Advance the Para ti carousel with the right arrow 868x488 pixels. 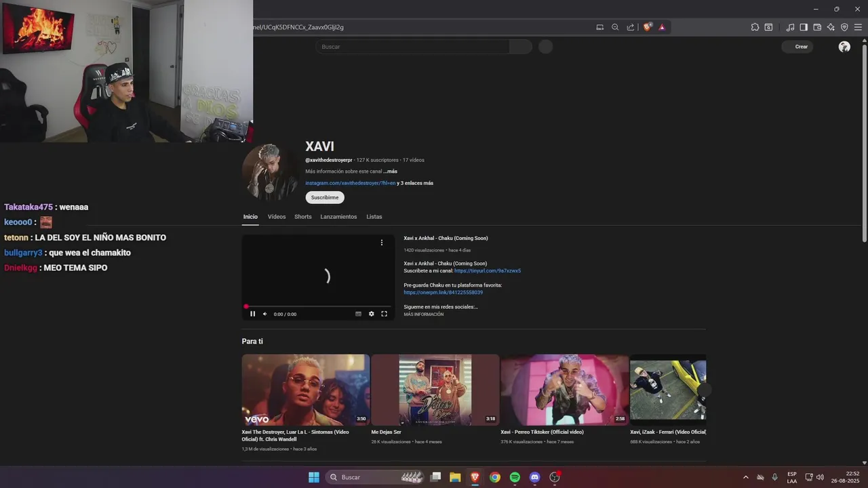705,390
